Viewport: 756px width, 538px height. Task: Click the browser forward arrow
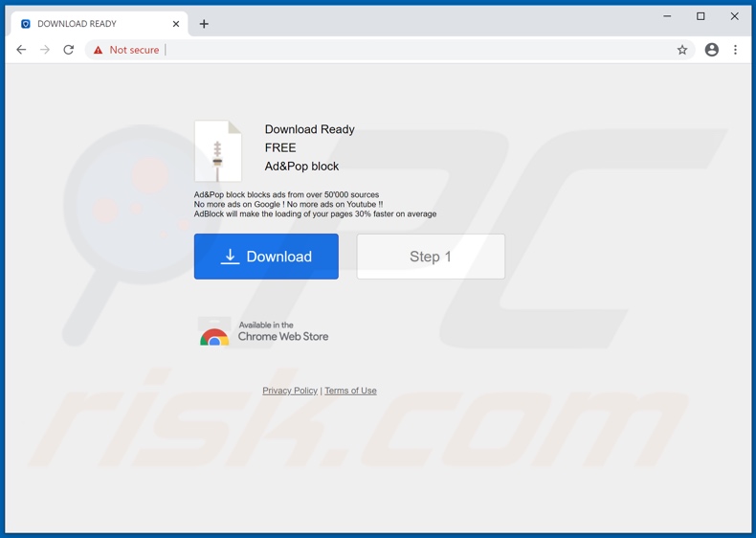pos(45,50)
